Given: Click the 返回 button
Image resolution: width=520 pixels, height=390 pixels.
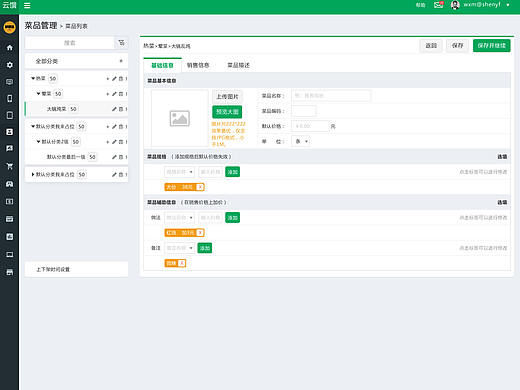Looking at the screenshot, I should [x=431, y=46].
